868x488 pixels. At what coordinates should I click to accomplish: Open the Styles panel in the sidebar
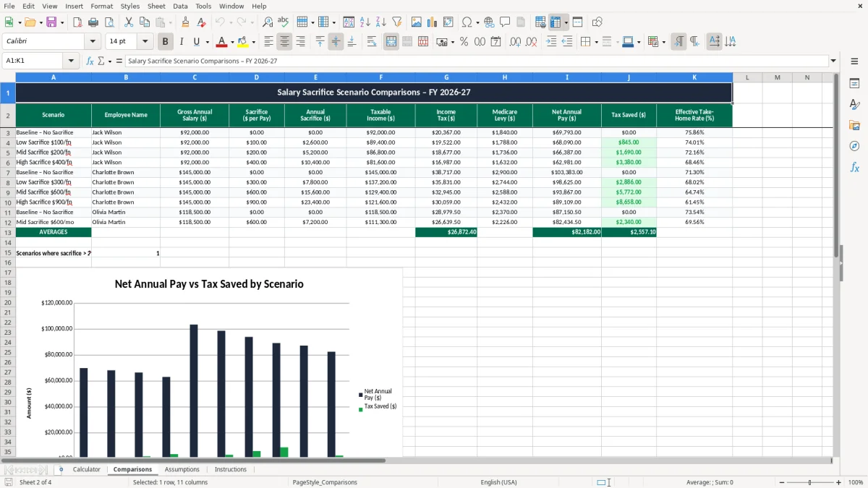coord(854,104)
